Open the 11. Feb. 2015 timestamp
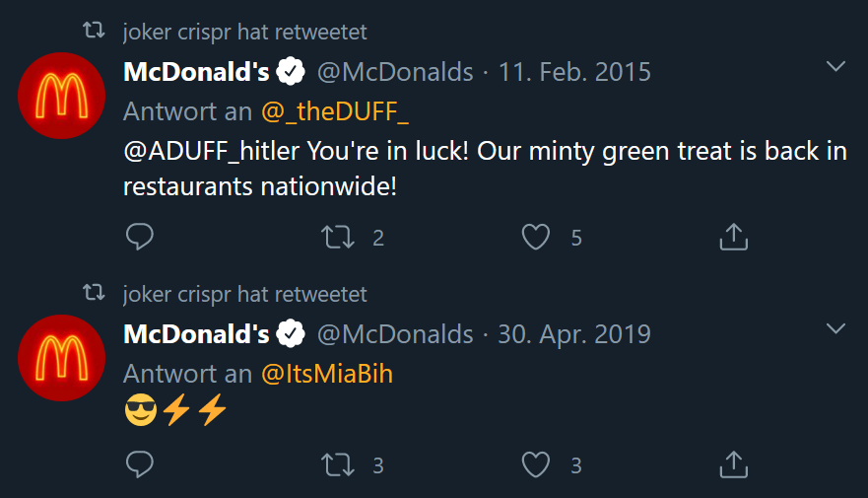 [x=574, y=72]
